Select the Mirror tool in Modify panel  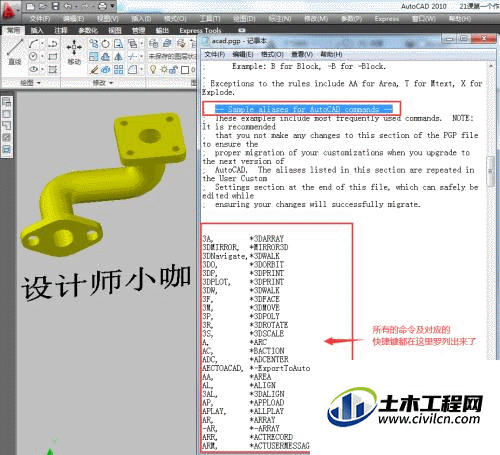[119, 57]
